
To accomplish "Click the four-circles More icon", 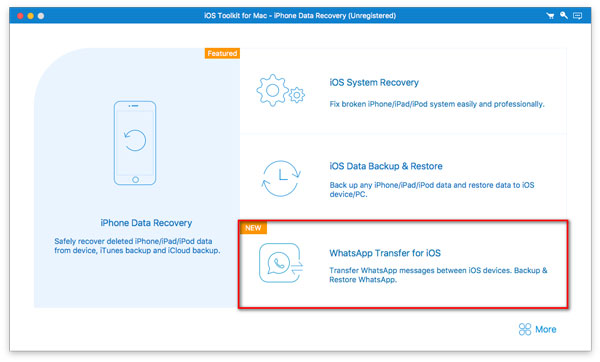I will click(x=525, y=329).
